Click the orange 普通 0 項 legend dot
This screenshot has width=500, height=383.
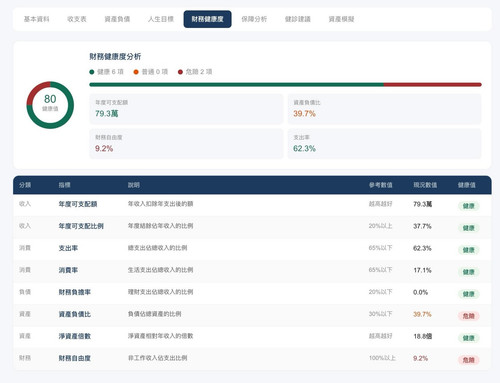136,72
